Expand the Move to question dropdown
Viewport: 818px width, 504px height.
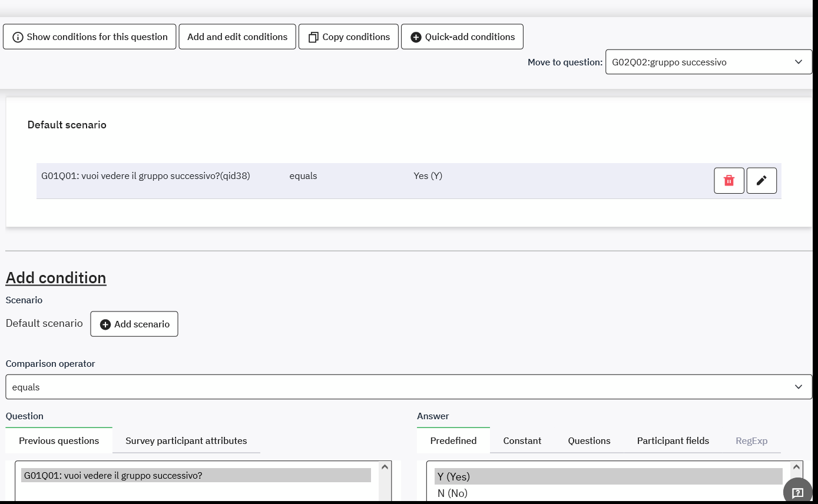pos(708,62)
